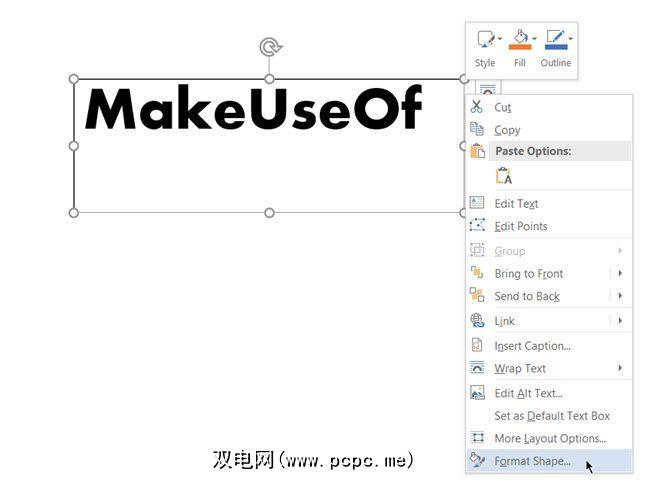Click the Style shape icon in mini toolbar
Screen dimensions: 670x483
click(485, 39)
